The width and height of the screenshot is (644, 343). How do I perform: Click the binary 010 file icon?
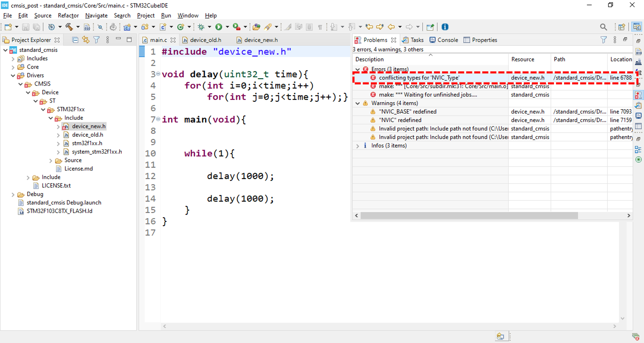[87, 27]
